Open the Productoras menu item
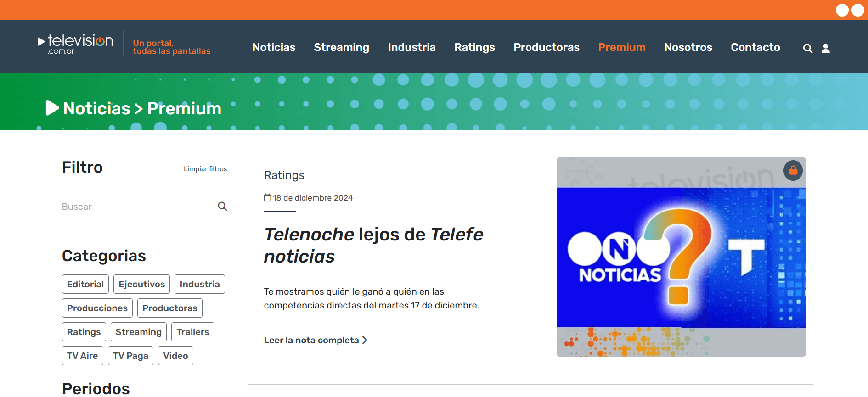 pyautogui.click(x=547, y=47)
